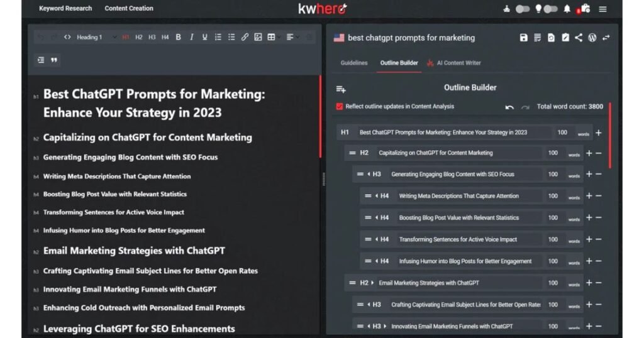Increase indent with the indent icon
The height and width of the screenshot is (338, 644).
[x=41, y=60]
